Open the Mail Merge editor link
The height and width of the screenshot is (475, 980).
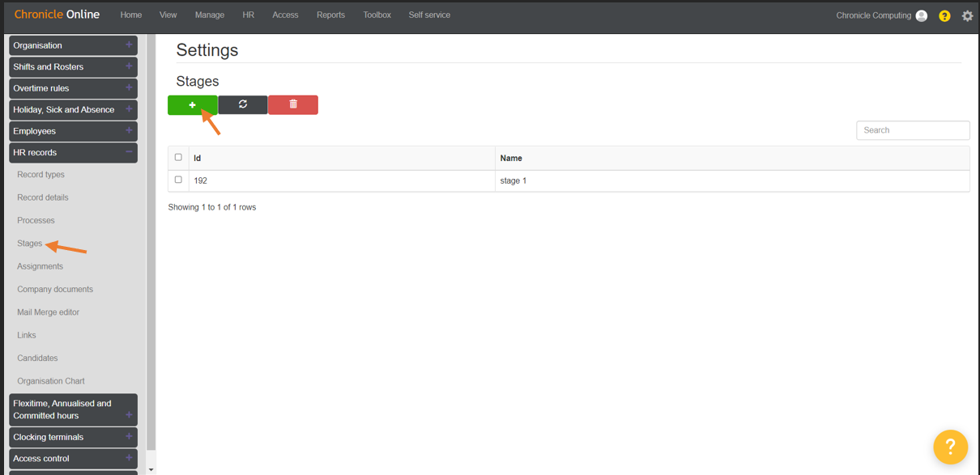click(x=48, y=312)
